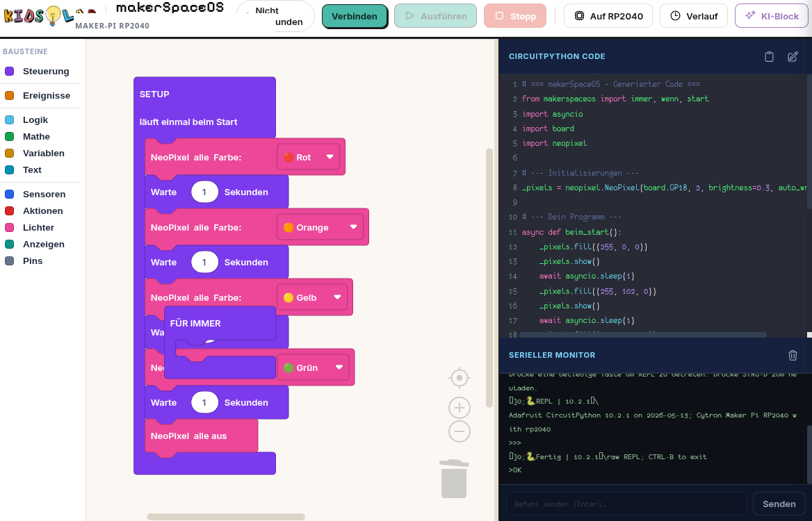This screenshot has width=812, height=521.
Task: Click the seconds value in first Warte block
Action: click(x=204, y=192)
